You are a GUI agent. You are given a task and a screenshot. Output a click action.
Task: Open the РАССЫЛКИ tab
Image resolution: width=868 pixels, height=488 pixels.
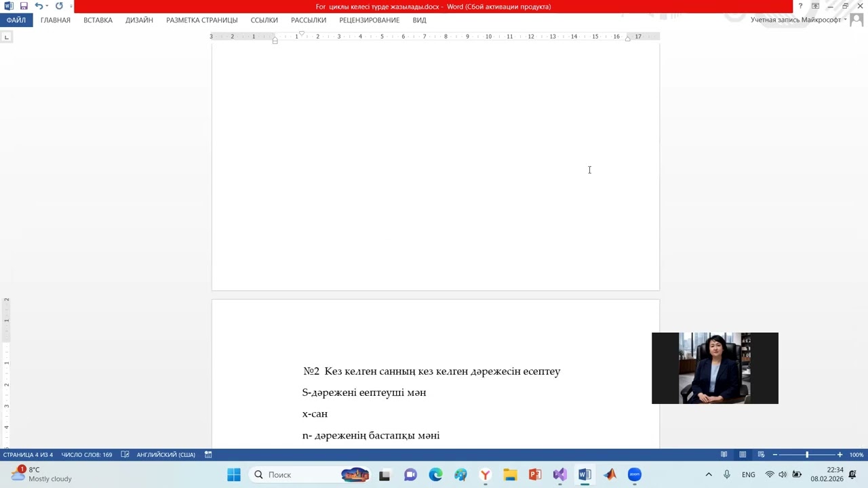[x=309, y=20]
